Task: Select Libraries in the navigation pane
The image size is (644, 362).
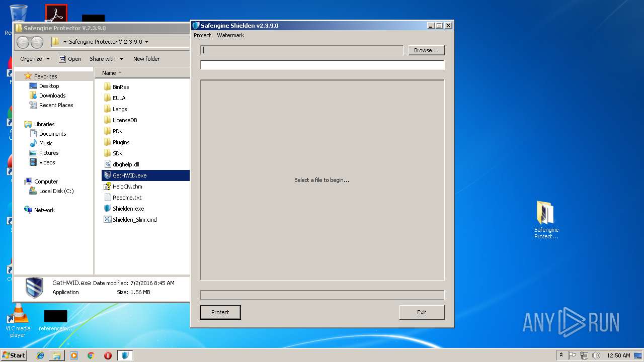Action: pos(44,124)
